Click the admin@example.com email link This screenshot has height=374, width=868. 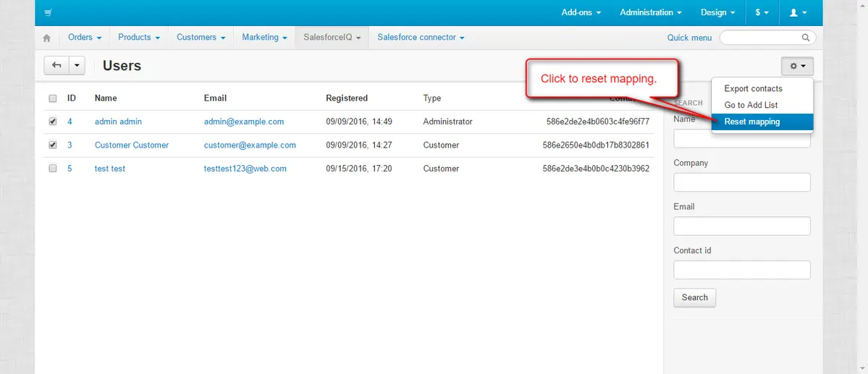pos(243,122)
